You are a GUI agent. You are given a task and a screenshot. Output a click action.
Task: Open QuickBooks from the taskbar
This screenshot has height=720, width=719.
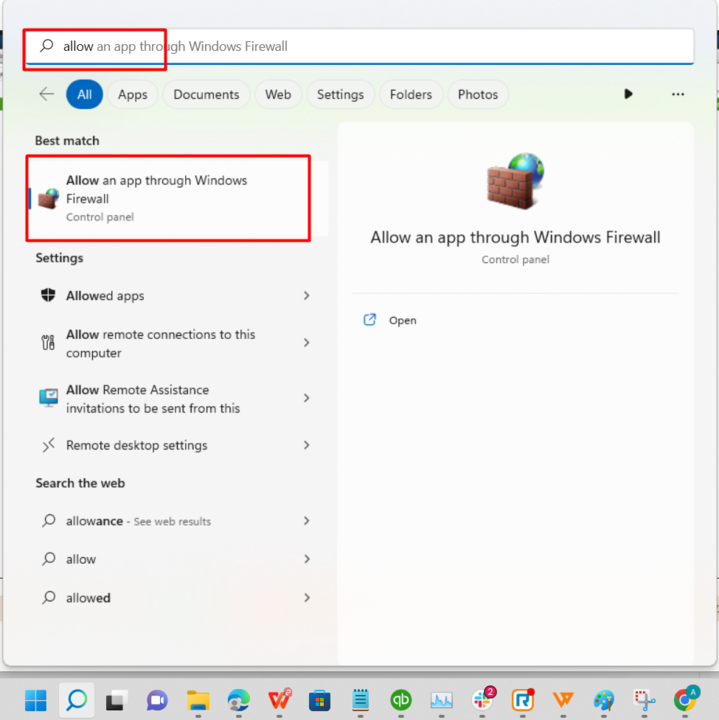click(x=401, y=700)
